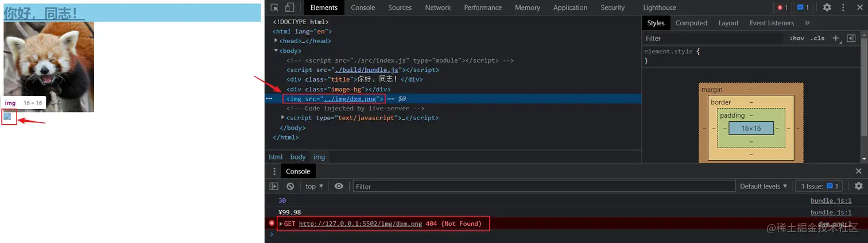This screenshot has height=243, width=868.
Task: Select the div class="image-bg" node
Action: 339,89
